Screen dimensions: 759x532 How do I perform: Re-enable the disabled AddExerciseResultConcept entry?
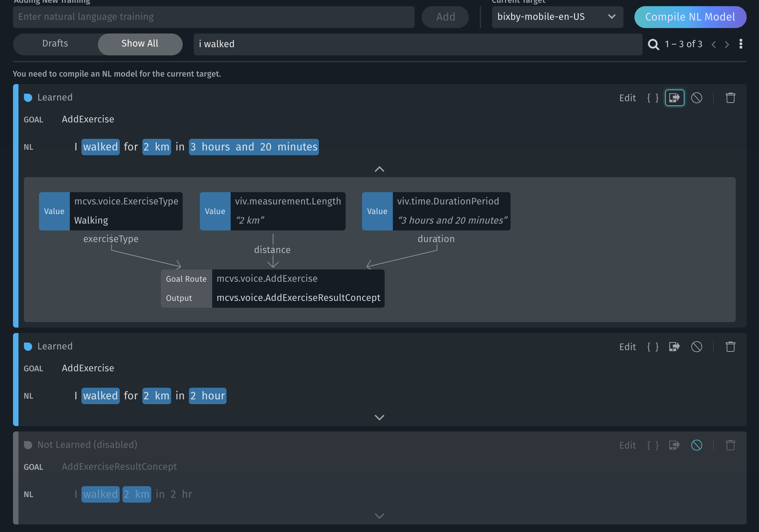click(696, 445)
